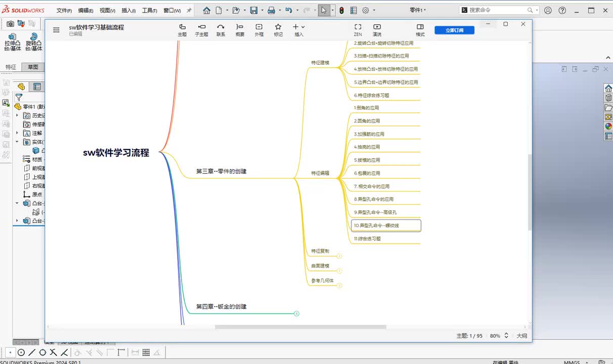Expand collapsed 曲面建模 branch

click(339, 271)
